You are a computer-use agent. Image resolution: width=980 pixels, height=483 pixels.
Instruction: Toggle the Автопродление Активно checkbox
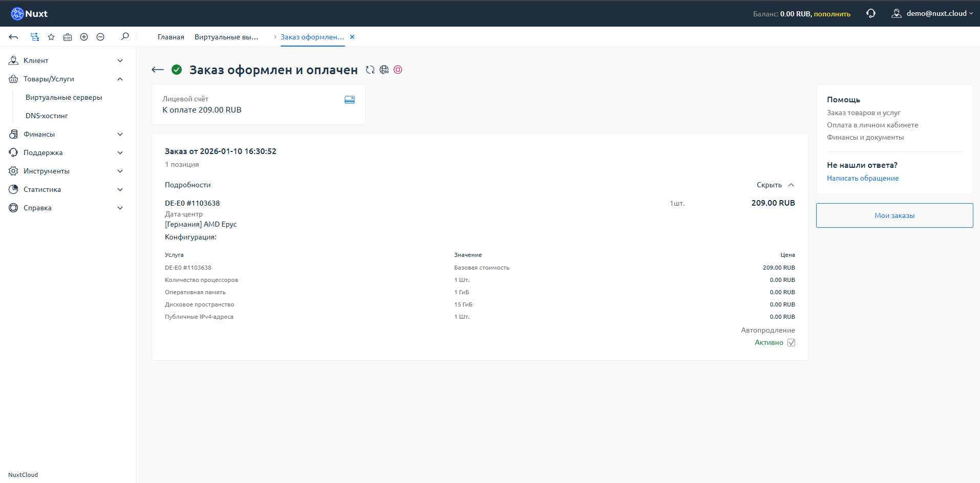pyautogui.click(x=791, y=343)
